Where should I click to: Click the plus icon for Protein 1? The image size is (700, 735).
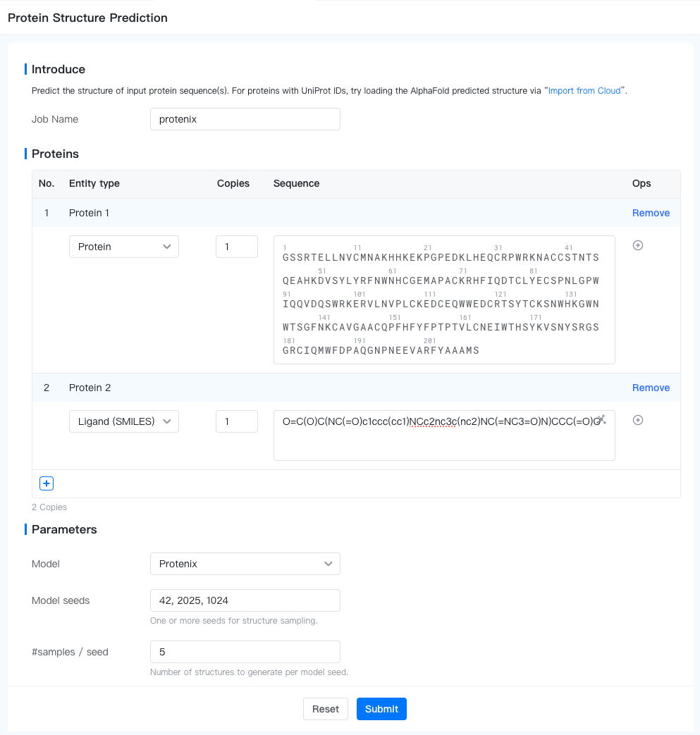pyautogui.click(x=638, y=245)
